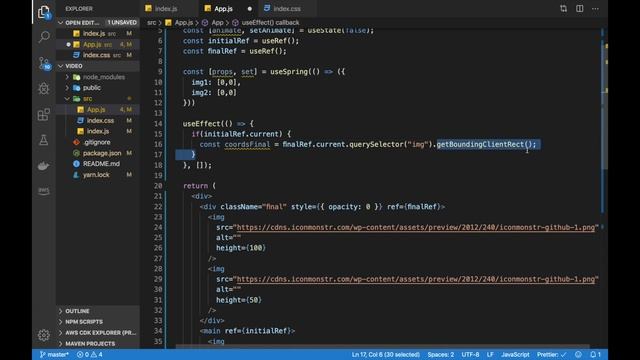Split the editor with the layout icon
This screenshot has height=360, width=640.
coord(580,9)
